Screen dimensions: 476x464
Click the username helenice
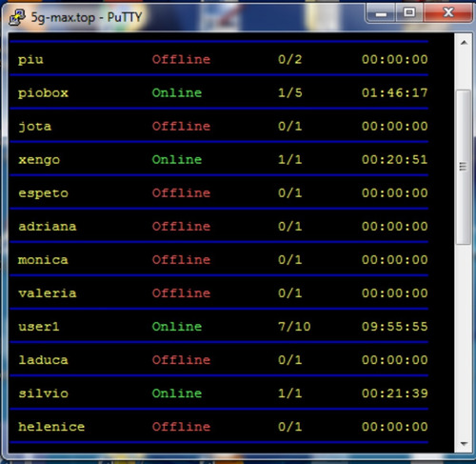click(x=51, y=427)
